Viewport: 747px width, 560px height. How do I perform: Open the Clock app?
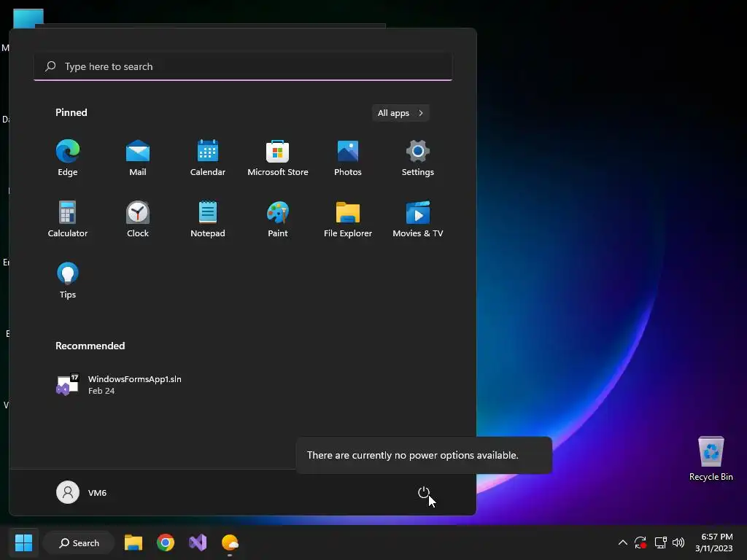[x=138, y=219]
